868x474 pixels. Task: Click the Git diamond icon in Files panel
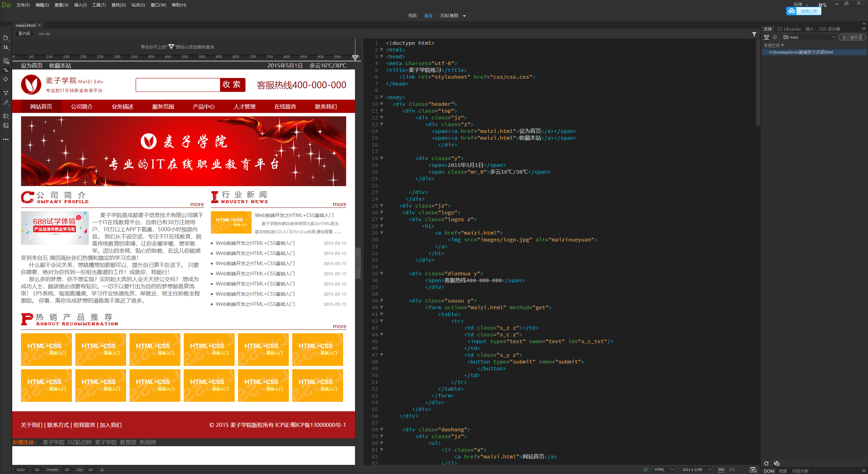click(x=775, y=37)
